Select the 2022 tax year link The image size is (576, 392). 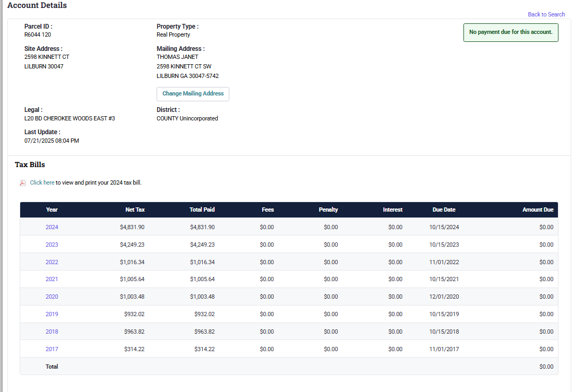(51, 262)
